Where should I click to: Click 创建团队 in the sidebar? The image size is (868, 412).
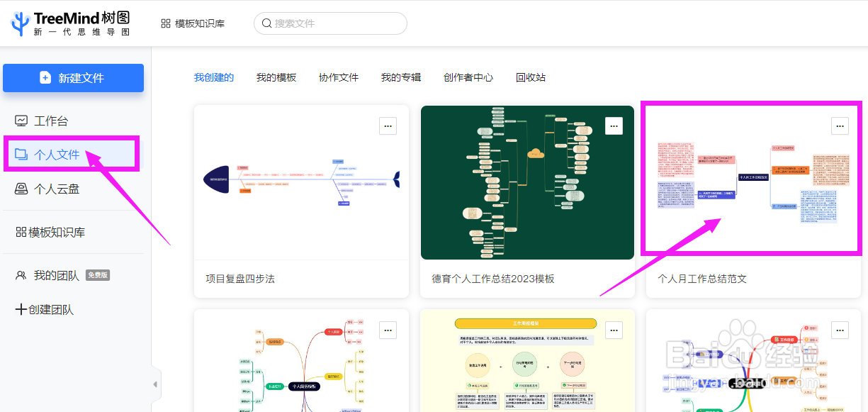(x=51, y=310)
